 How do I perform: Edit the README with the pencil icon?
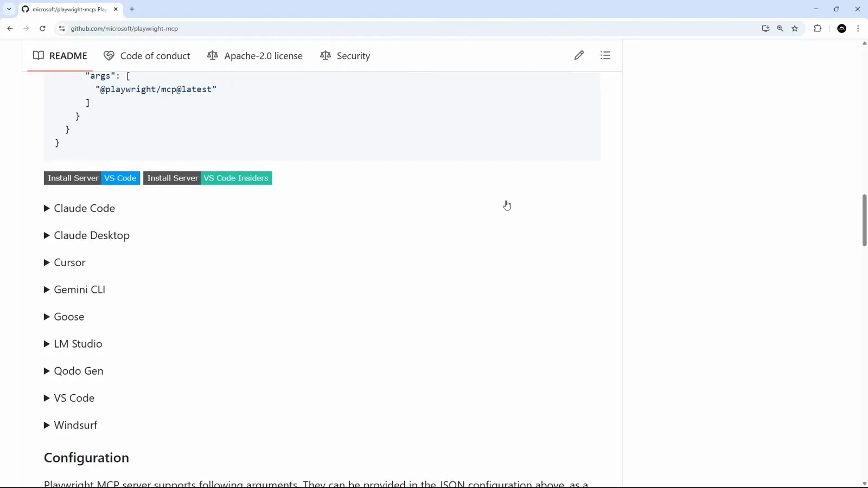coord(579,55)
